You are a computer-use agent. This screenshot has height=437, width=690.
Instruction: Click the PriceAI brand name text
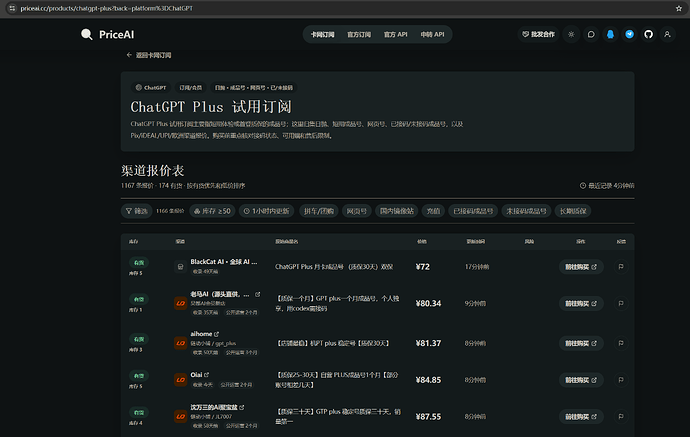[x=117, y=34]
